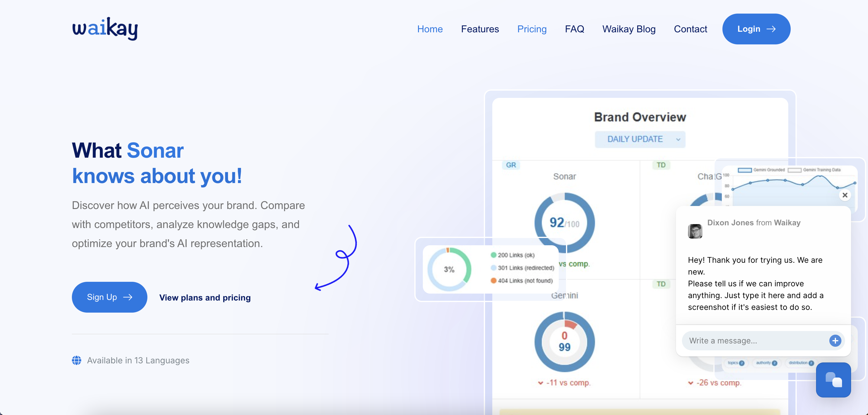Visit the Waikay Blog

(629, 29)
